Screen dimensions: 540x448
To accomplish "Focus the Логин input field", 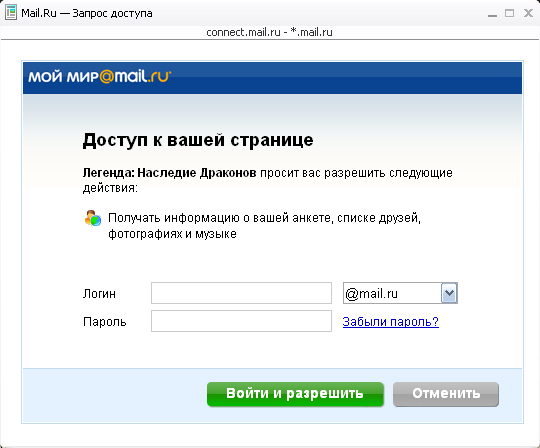I will [241, 293].
